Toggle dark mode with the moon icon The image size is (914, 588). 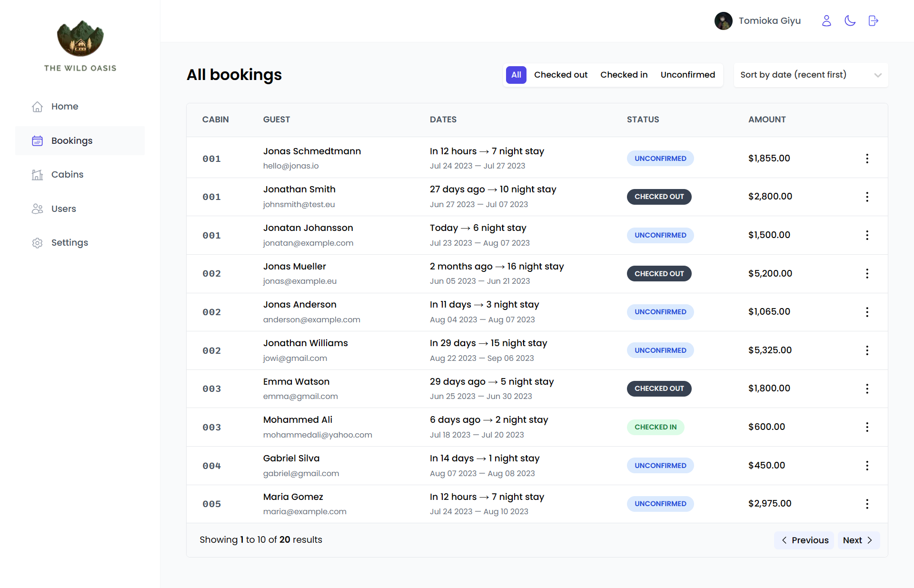click(x=850, y=20)
